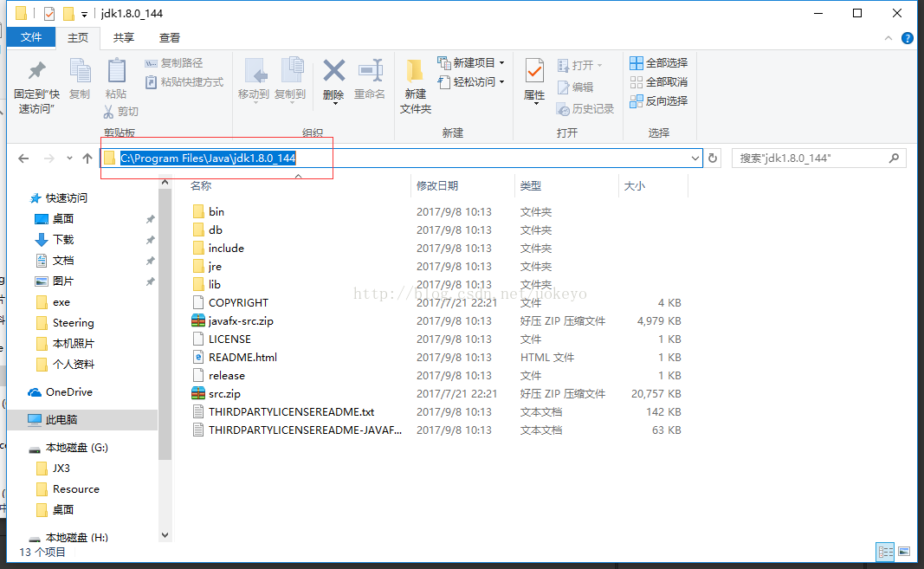Click the search magnifier icon

click(894, 158)
